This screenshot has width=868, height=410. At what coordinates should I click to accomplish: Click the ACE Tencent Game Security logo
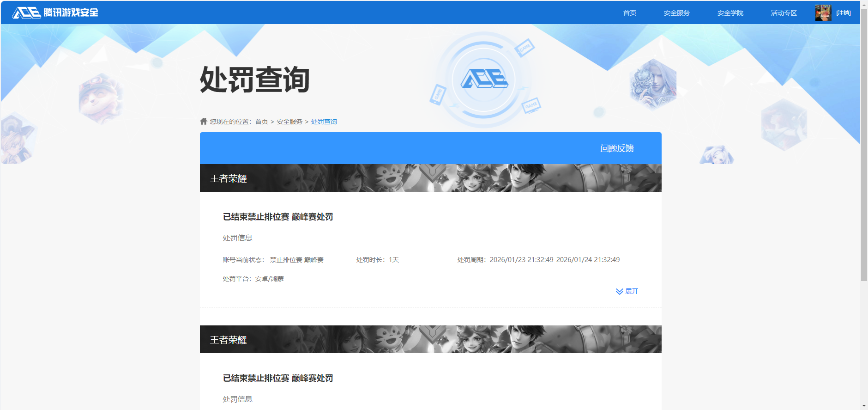point(55,12)
